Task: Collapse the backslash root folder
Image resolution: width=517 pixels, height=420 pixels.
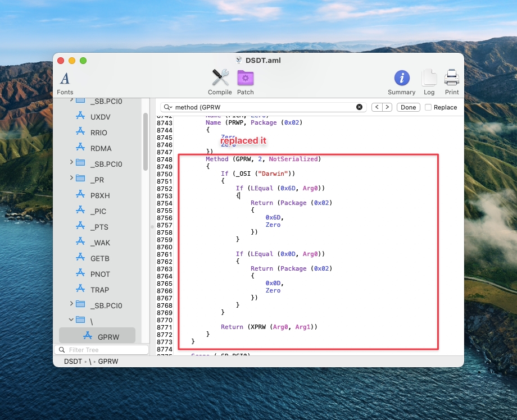Action: point(71,321)
